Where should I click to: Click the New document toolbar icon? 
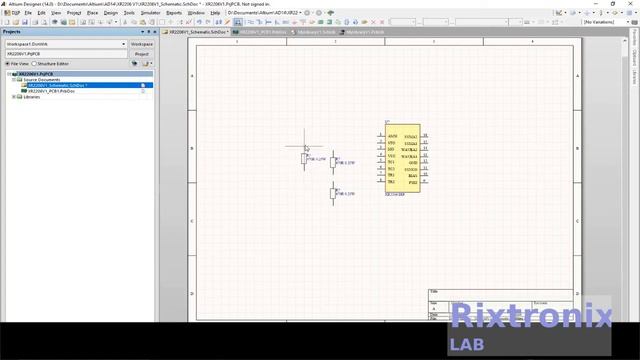pos(7,22)
